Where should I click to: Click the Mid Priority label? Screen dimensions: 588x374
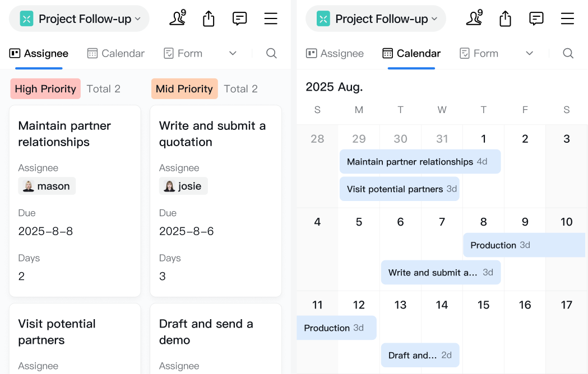(184, 88)
